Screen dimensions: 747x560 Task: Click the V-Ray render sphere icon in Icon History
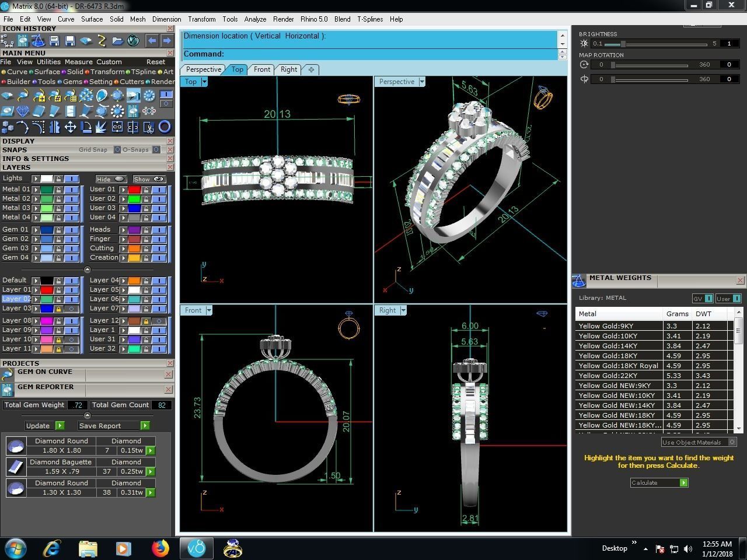coord(133,41)
